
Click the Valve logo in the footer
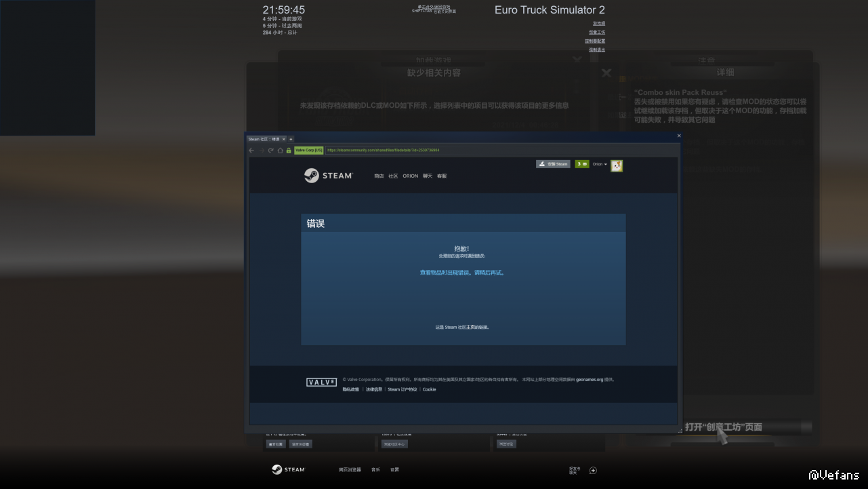[321, 383]
